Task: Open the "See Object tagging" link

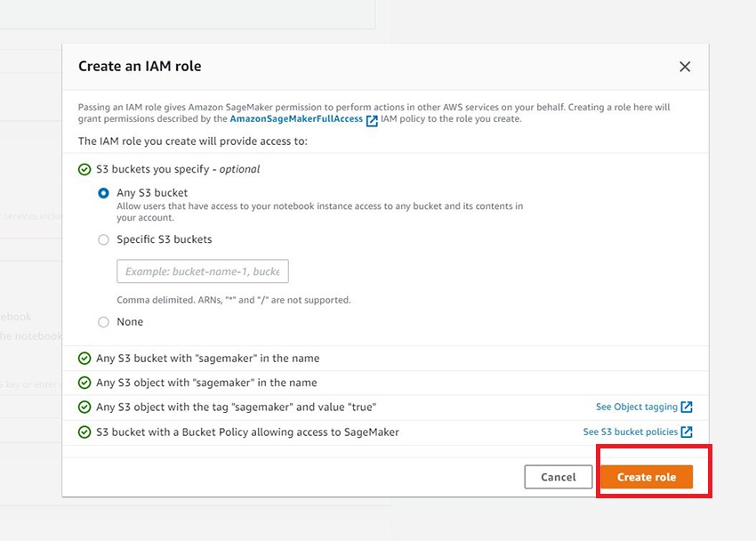Action: pos(636,407)
